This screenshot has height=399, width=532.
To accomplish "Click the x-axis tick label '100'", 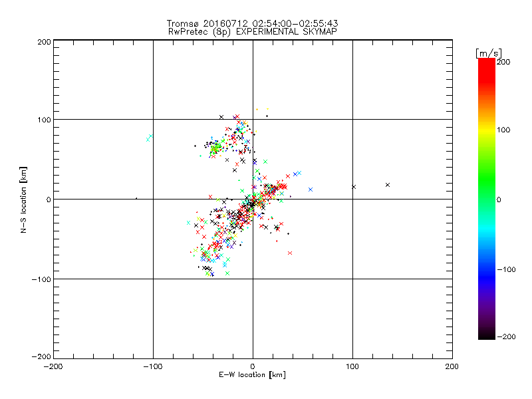I will [x=352, y=366].
